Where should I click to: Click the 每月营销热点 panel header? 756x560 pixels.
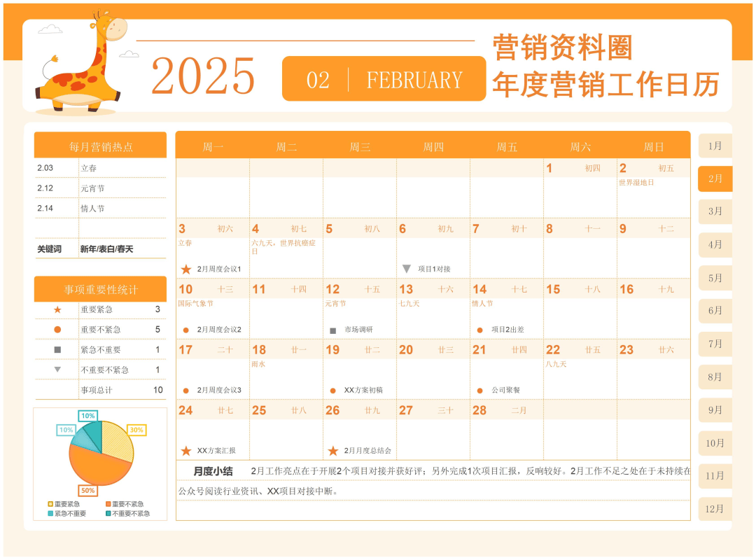click(x=100, y=145)
